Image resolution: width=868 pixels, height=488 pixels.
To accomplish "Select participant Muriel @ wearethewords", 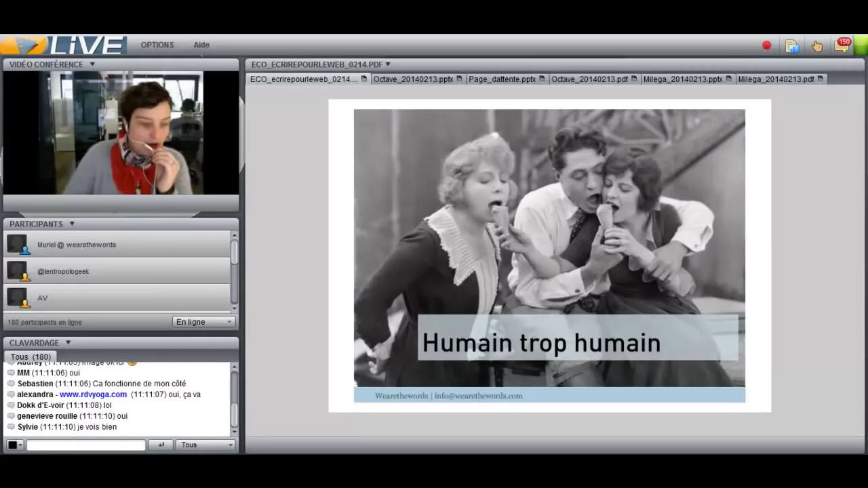I will pos(117,244).
